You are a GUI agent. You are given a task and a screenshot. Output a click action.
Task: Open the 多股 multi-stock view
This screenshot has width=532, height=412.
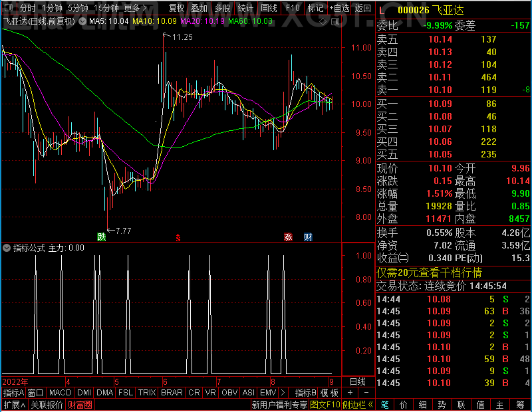click(x=222, y=8)
